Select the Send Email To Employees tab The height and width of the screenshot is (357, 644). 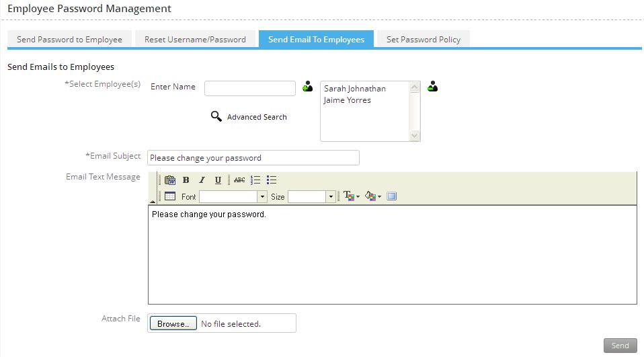click(316, 40)
